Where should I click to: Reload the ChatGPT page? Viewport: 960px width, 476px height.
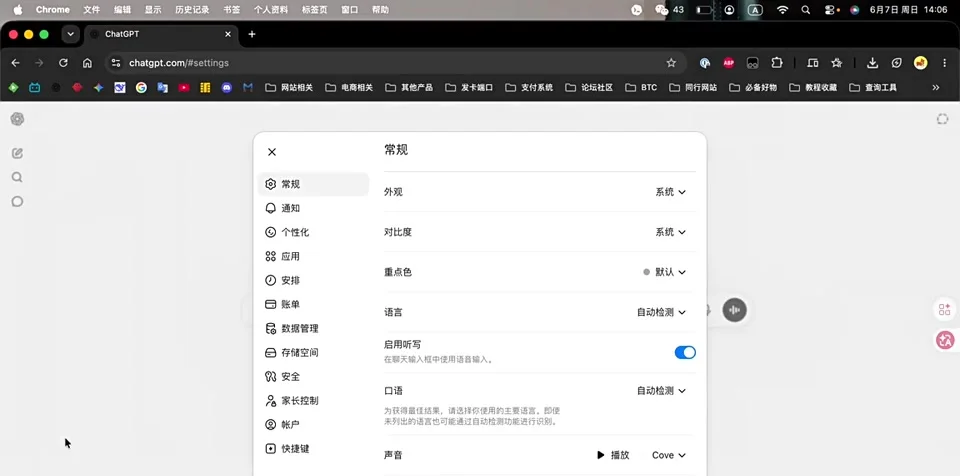tap(63, 63)
